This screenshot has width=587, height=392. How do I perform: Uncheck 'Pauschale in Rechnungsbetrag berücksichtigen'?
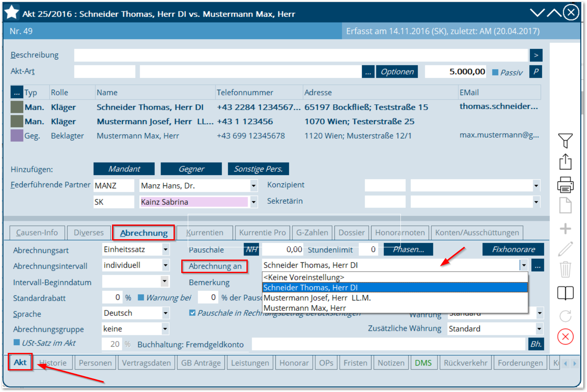192,313
